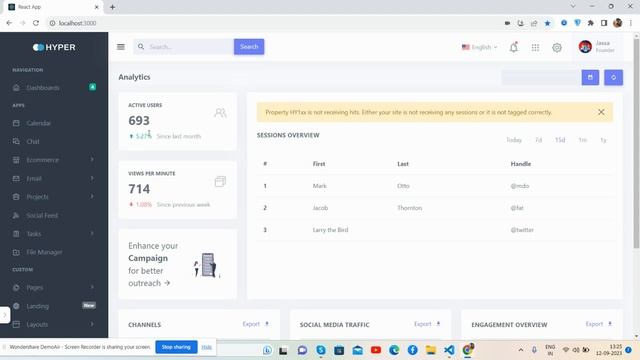Open the browser extensions puzzle icon

(590, 23)
